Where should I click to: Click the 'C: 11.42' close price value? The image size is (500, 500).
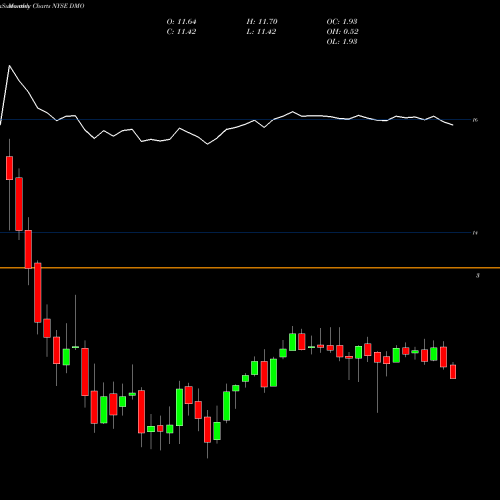click(181, 32)
